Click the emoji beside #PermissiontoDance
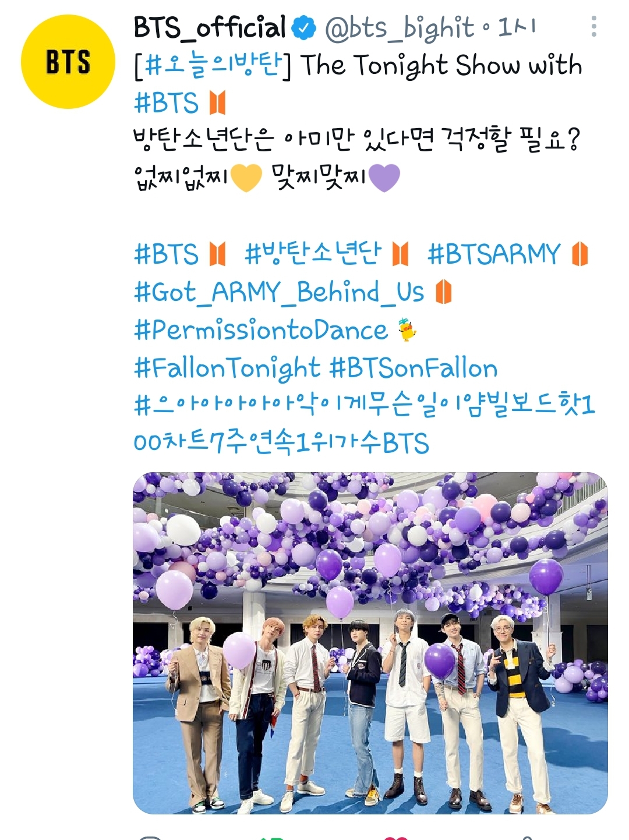 (x=407, y=330)
